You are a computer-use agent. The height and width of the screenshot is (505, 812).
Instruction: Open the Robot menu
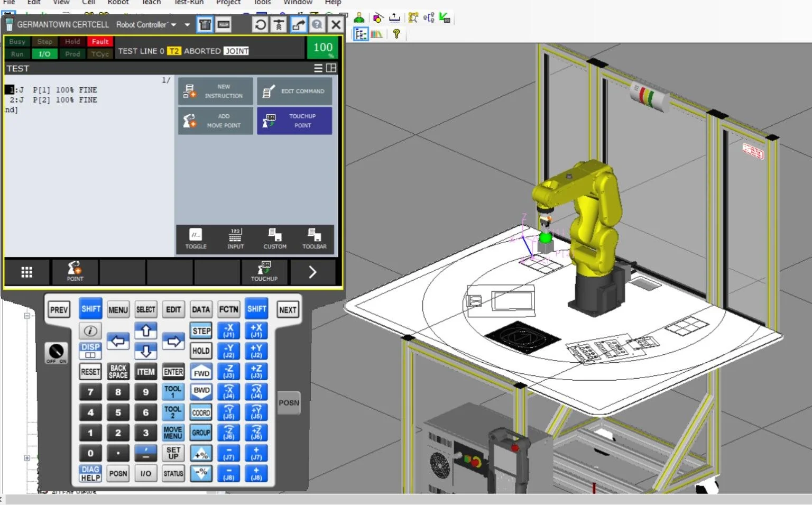click(118, 3)
